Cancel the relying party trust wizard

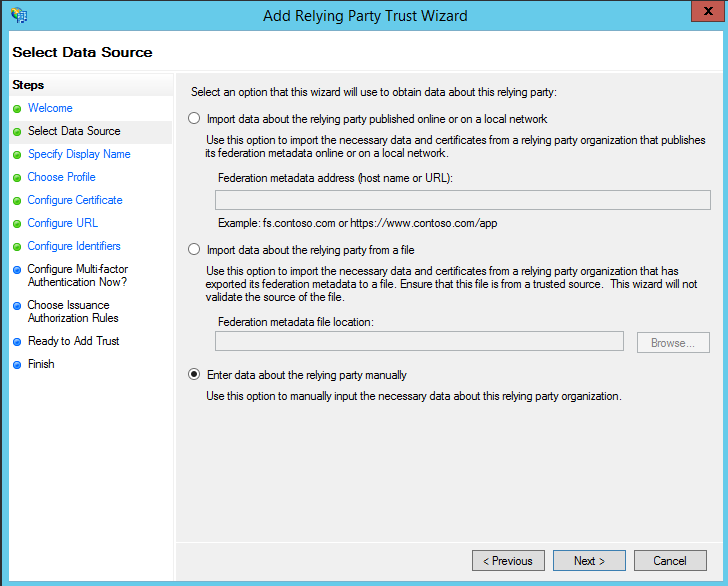pyautogui.click(x=670, y=561)
